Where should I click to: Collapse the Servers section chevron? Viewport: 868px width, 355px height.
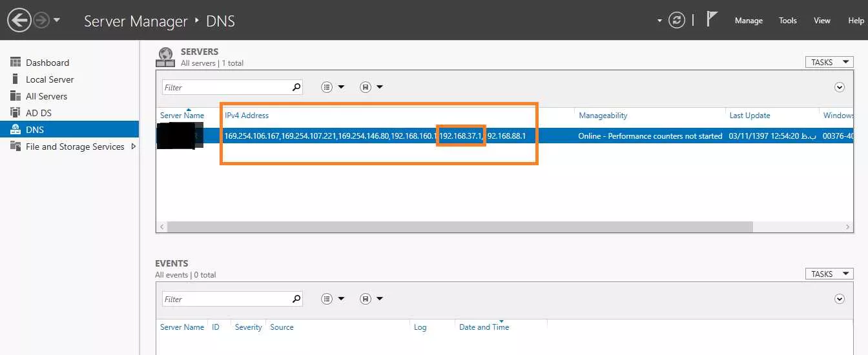coord(840,86)
